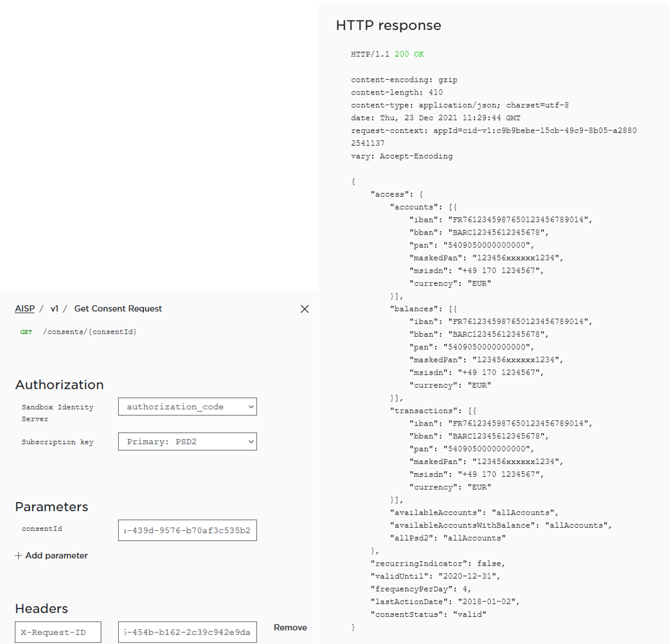The height and width of the screenshot is (644, 671).
Task: Focus the consentId parameter field
Action: point(187,530)
